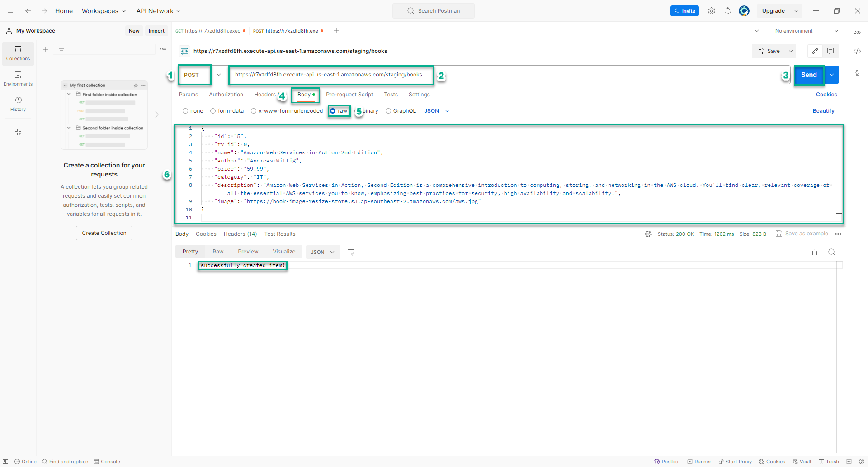
Task: Go forward with the right arrow icon
Action: coord(44,11)
